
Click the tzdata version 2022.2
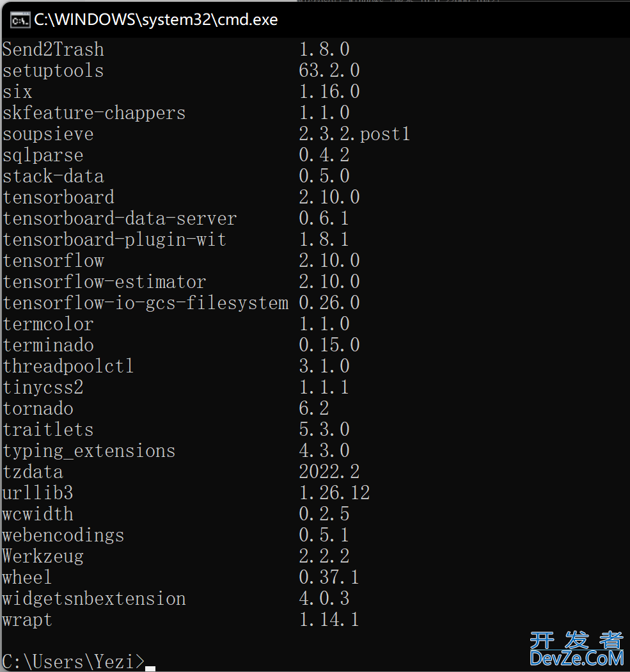click(329, 472)
